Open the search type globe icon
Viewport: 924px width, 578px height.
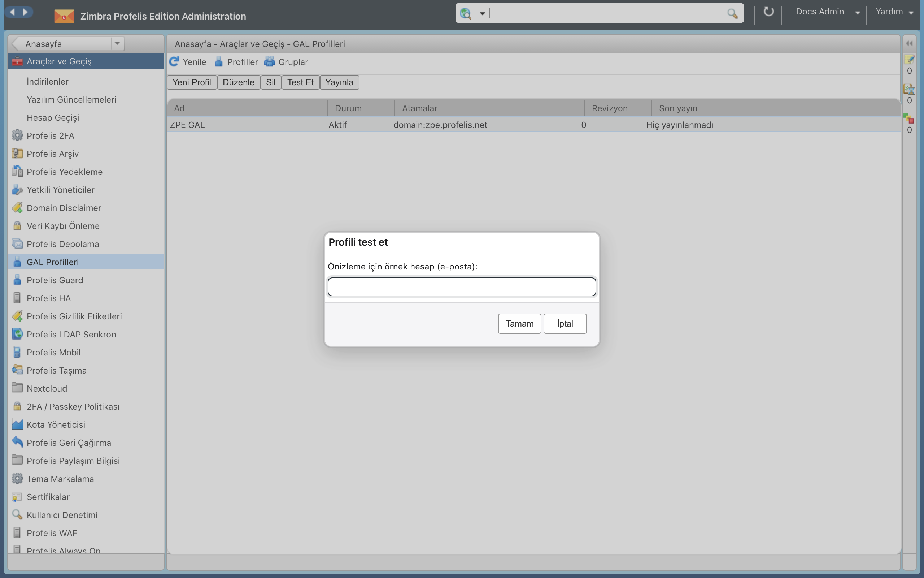coord(466,13)
